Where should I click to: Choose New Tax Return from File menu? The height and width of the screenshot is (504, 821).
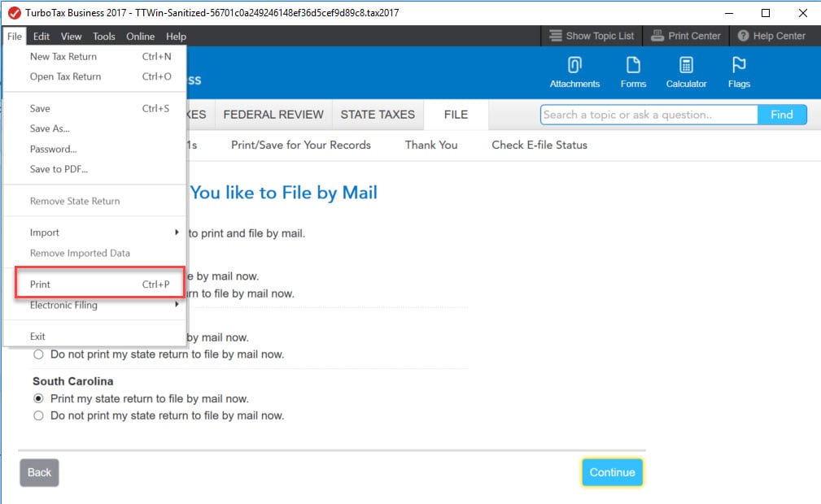[x=94, y=57]
